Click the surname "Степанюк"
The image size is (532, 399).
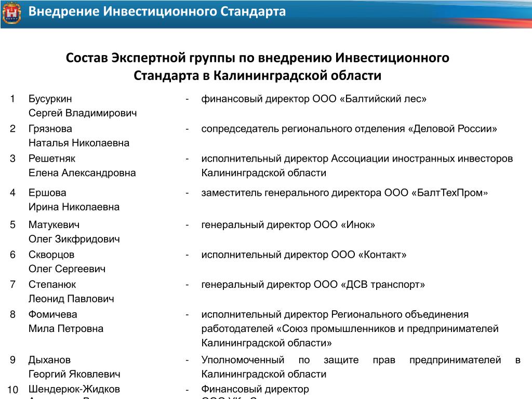[52, 284]
